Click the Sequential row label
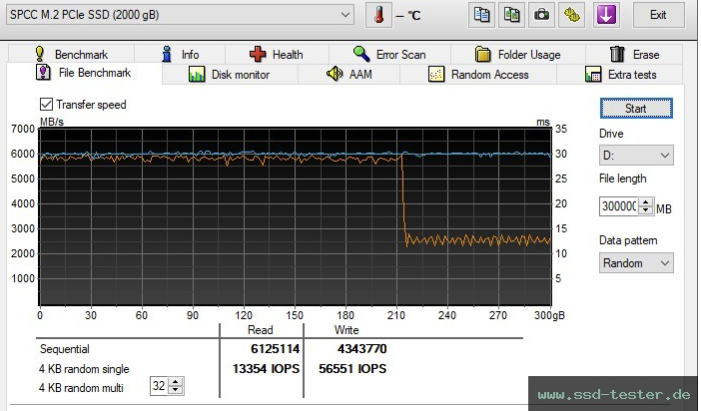This screenshot has width=701, height=411. coord(64,349)
